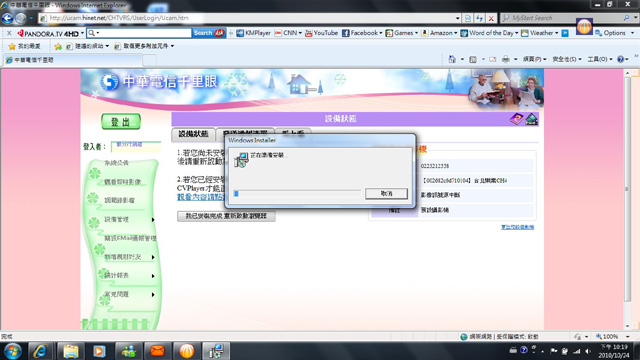This screenshot has height=360, width=640.
Task: Open the 工具(O) Tools menu
Action: coord(600,59)
